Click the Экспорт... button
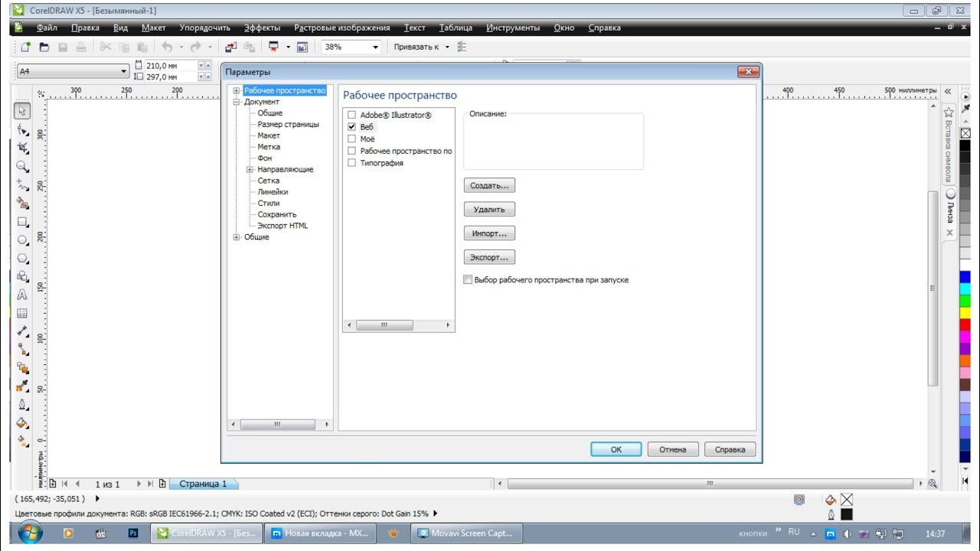The height and width of the screenshot is (551, 980). [489, 257]
